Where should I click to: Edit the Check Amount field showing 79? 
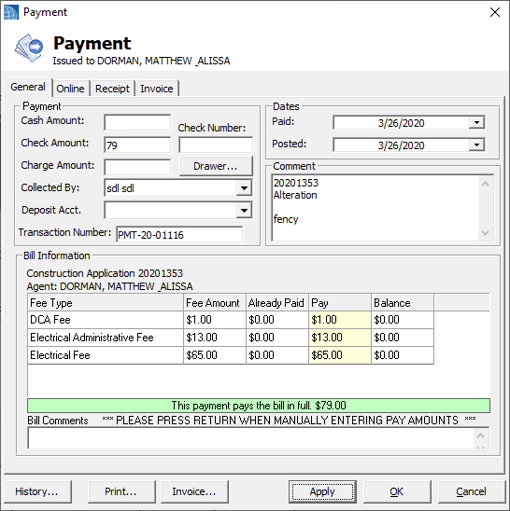(x=137, y=145)
